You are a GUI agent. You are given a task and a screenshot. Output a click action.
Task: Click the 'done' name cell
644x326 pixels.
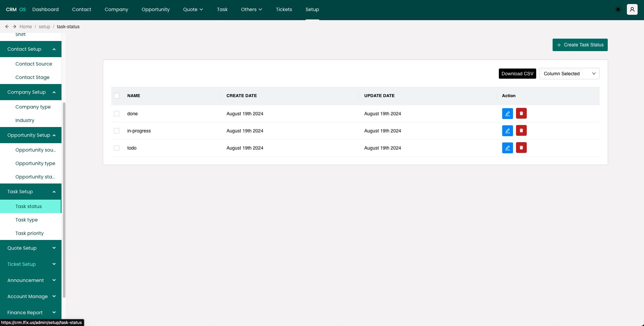[x=132, y=114]
